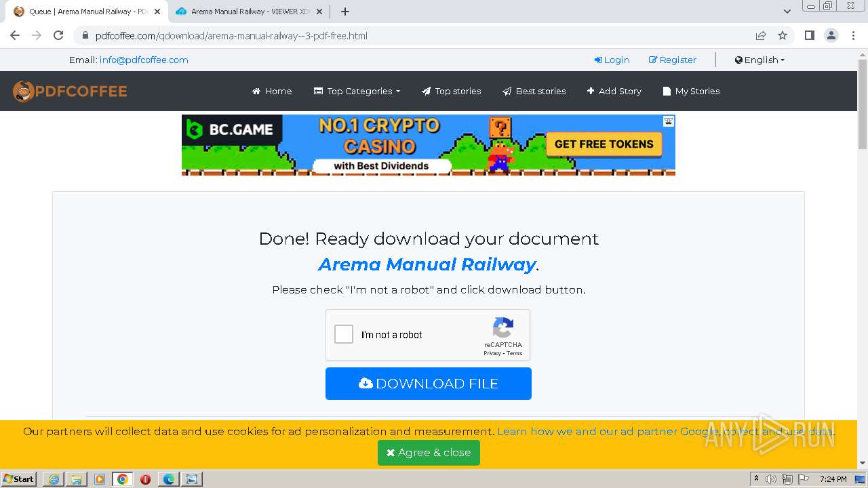Open reCAPTCHA Privacy link
Image resolution: width=868 pixels, height=488 pixels.
[x=492, y=353]
